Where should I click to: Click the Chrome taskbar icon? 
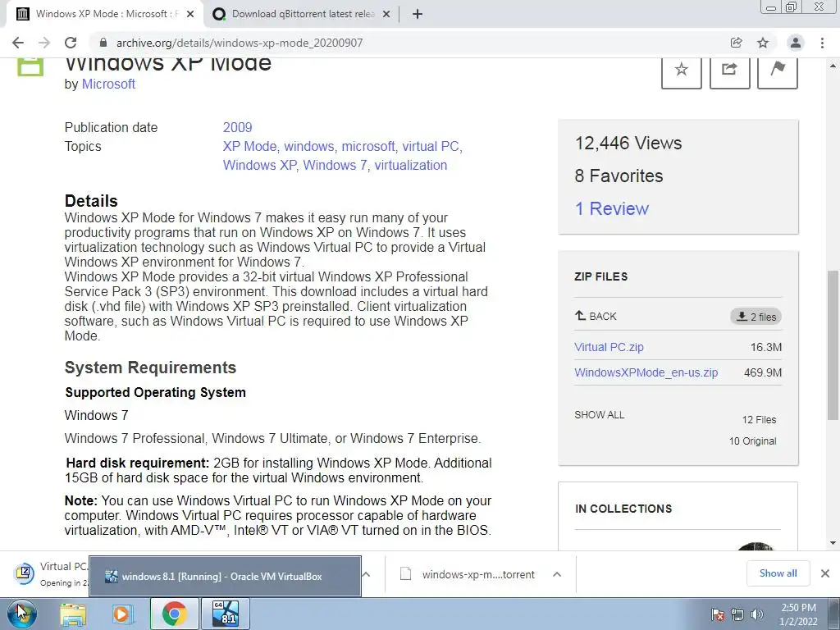pyautogui.click(x=174, y=614)
